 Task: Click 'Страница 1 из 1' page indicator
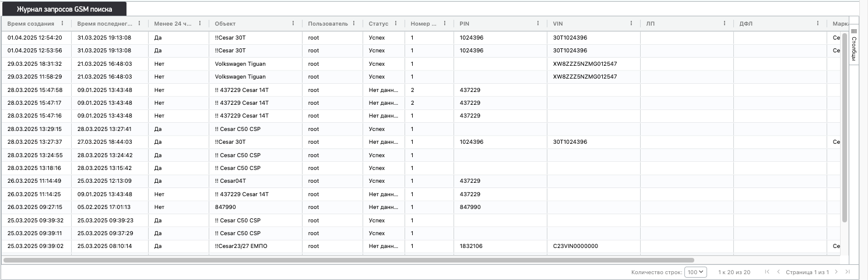point(807,272)
